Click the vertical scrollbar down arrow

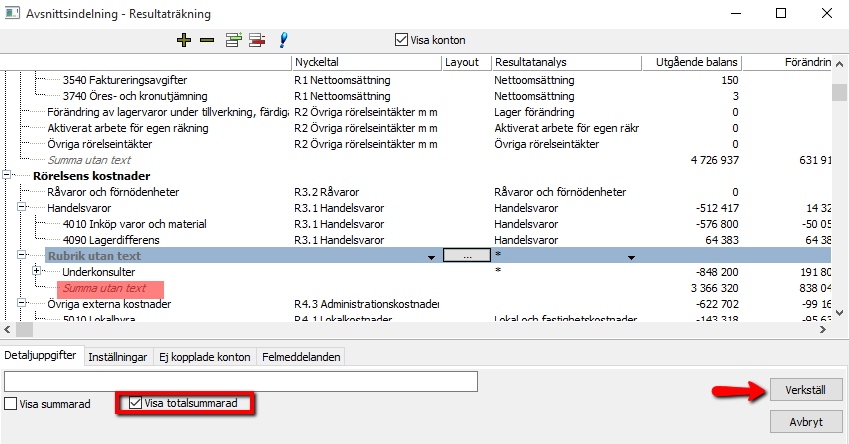[x=839, y=312]
